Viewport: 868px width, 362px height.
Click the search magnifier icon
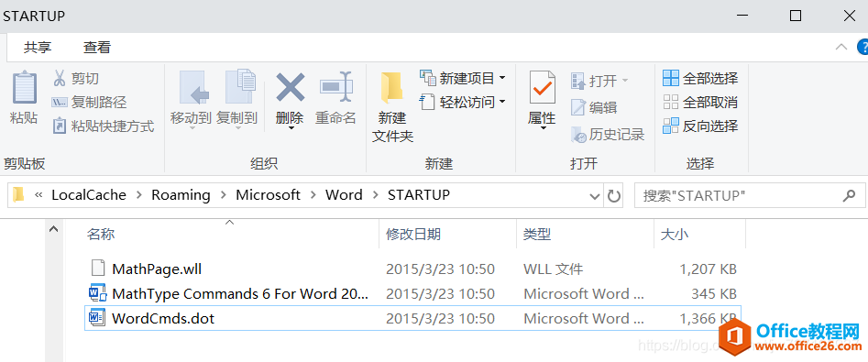tap(849, 195)
